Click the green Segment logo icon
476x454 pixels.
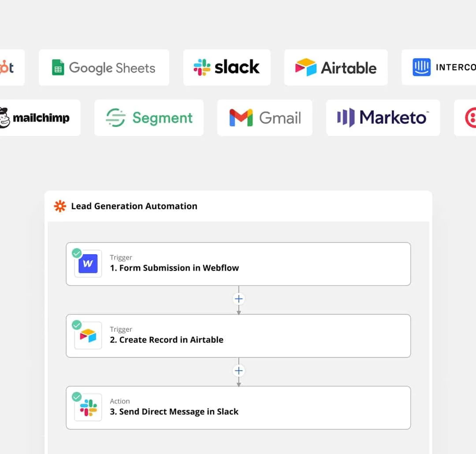point(115,118)
